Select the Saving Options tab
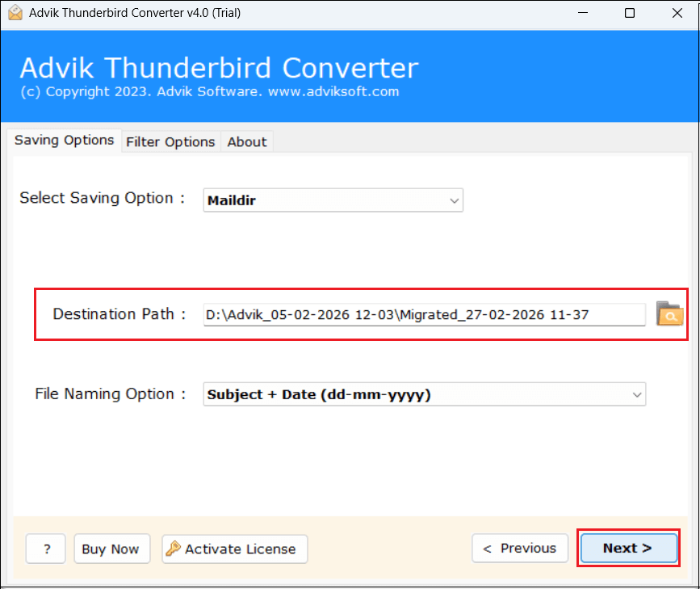 coord(65,140)
